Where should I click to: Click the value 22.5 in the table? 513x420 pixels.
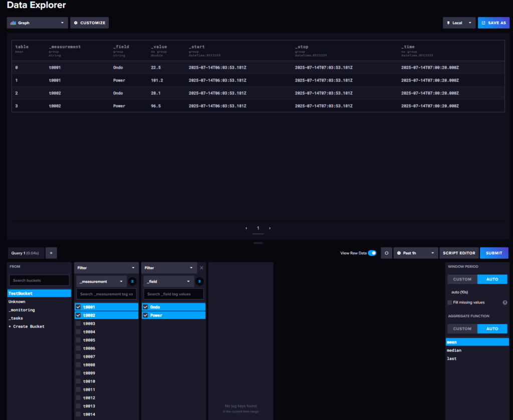coord(156,68)
